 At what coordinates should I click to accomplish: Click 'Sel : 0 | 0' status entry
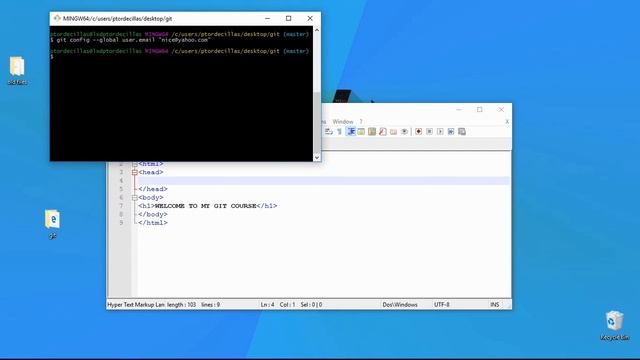click(311, 304)
